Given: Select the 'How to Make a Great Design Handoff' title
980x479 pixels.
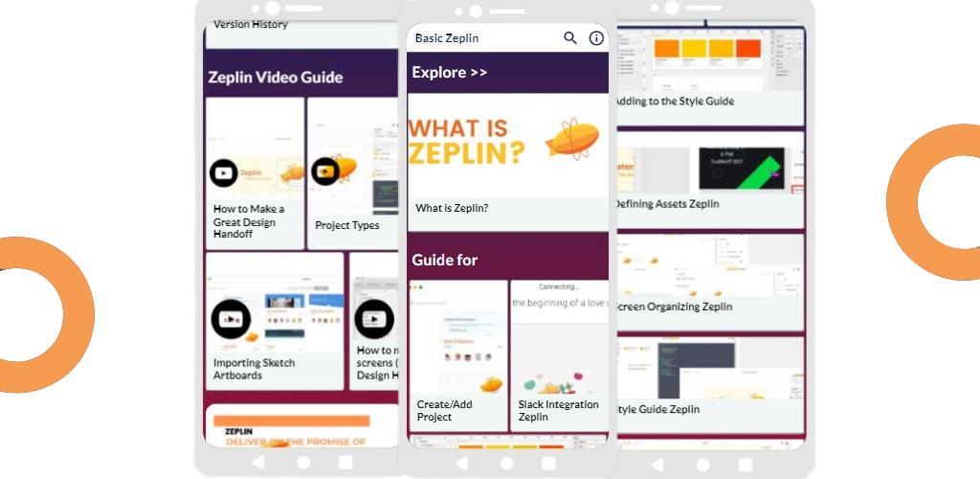Looking at the screenshot, I should pos(249,222).
